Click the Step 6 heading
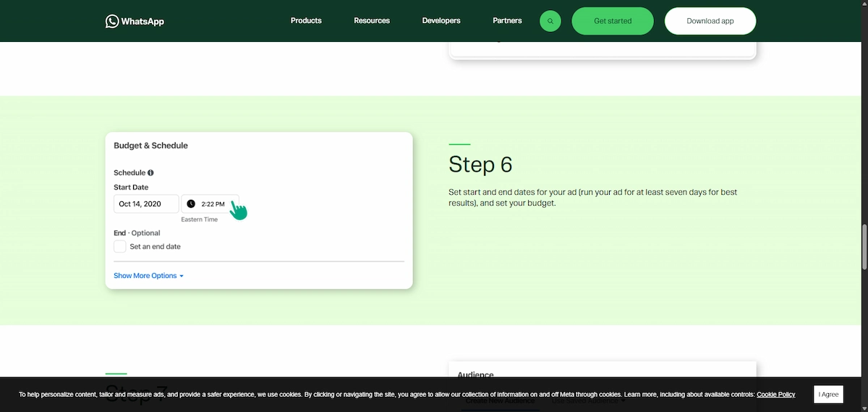 480,164
